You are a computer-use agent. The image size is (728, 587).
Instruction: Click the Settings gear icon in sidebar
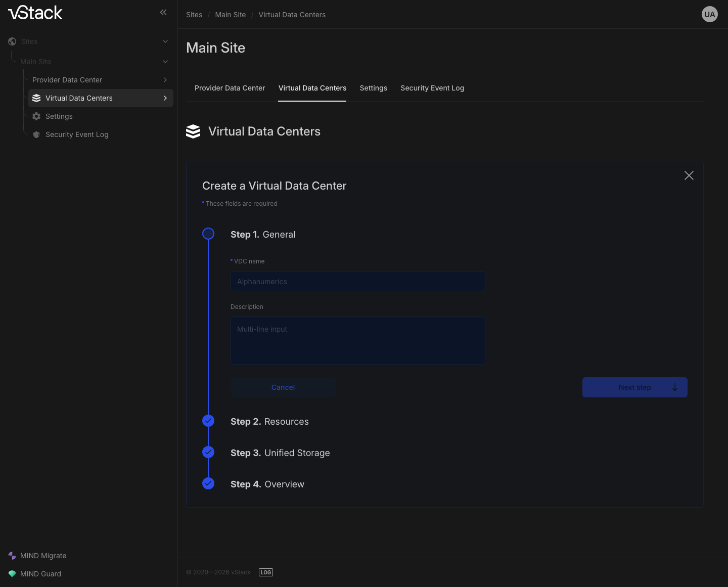click(36, 116)
